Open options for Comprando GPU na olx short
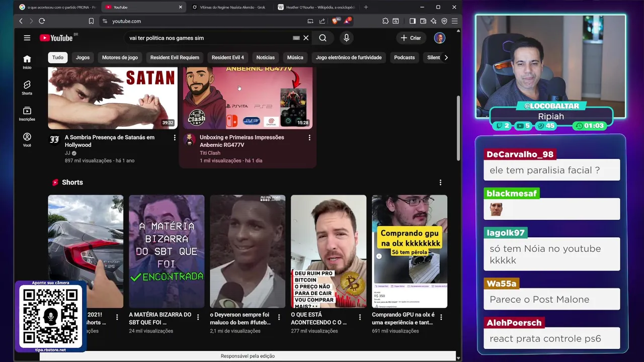Viewport: 644px width, 362px height. point(441,317)
